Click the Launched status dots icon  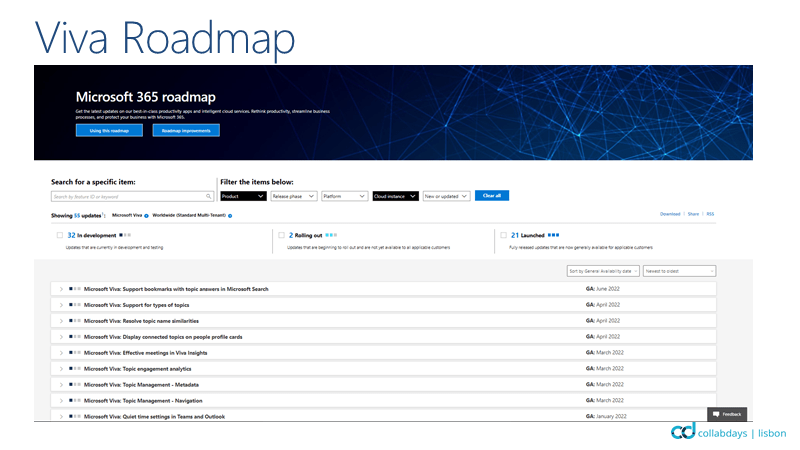(x=553, y=235)
